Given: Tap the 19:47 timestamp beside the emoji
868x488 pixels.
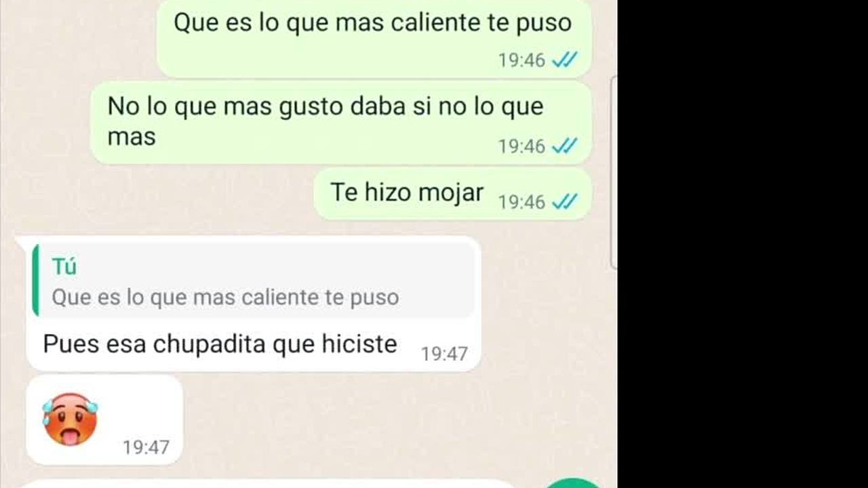Looking at the screenshot, I should point(146,447).
